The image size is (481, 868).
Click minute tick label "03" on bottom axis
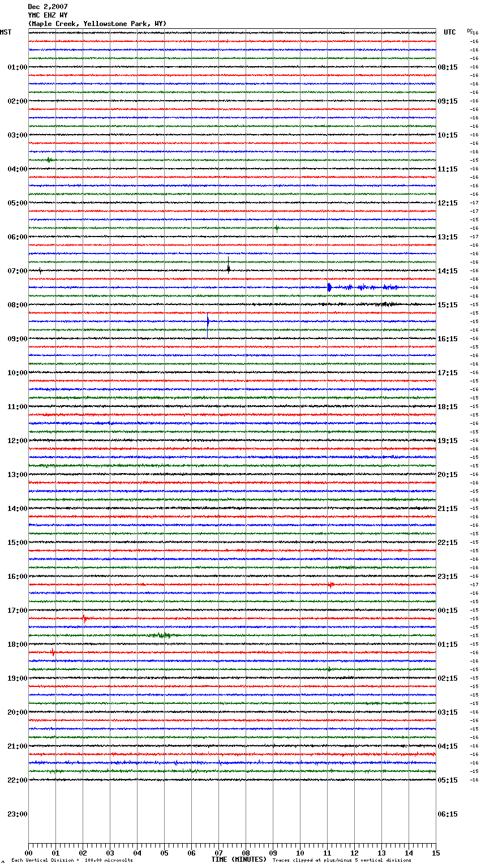pyautogui.click(x=110, y=853)
